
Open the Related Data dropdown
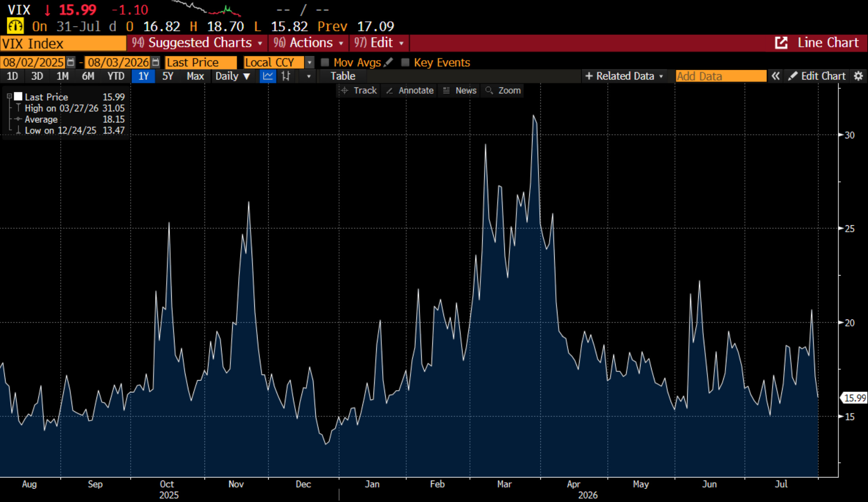[x=624, y=76]
